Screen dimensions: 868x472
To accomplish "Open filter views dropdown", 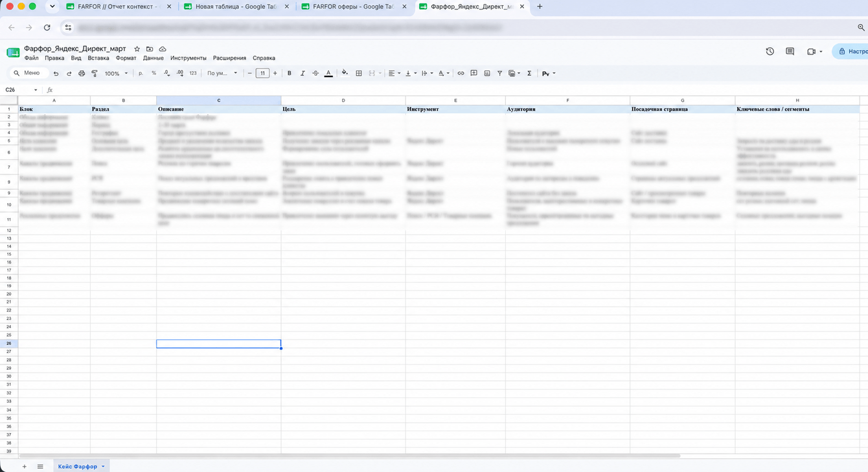I will (514, 73).
